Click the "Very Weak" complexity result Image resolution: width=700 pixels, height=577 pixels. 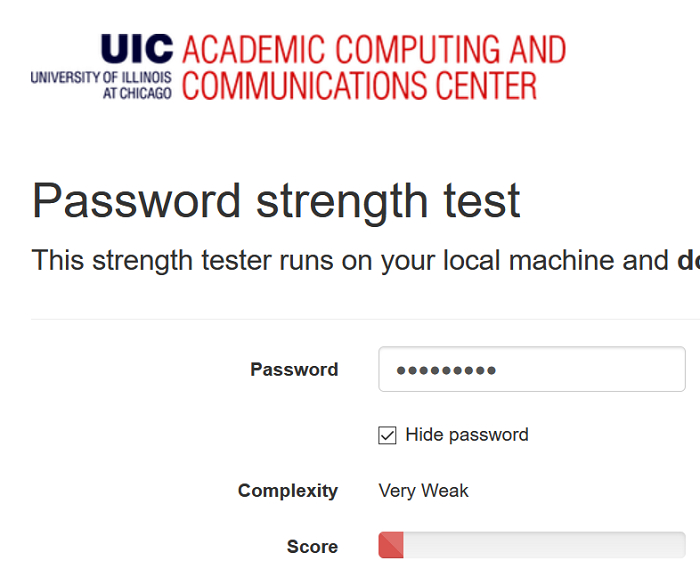click(423, 491)
